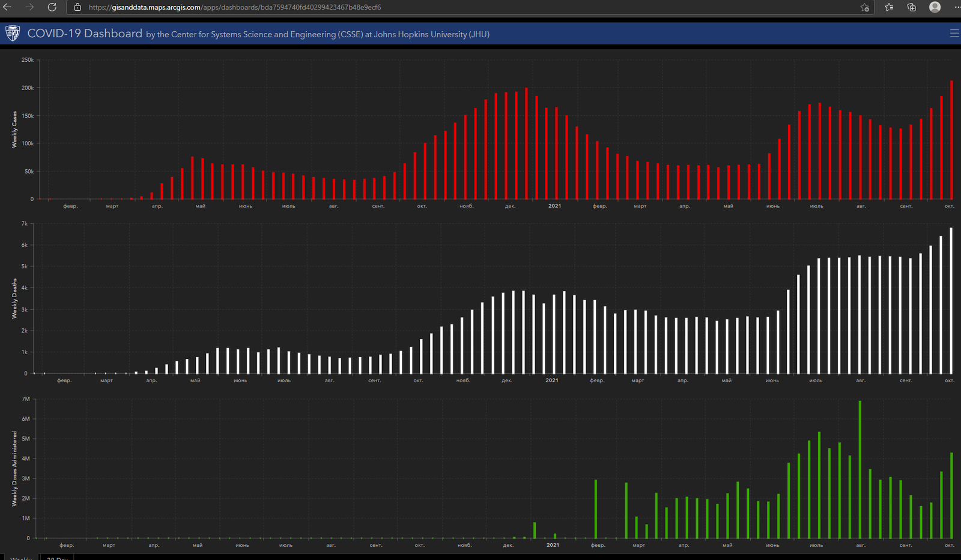This screenshot has width=961, height=560.
Task: Click the 250k value on cases axis
Action: pyautogui.click(x=28, y=60)
